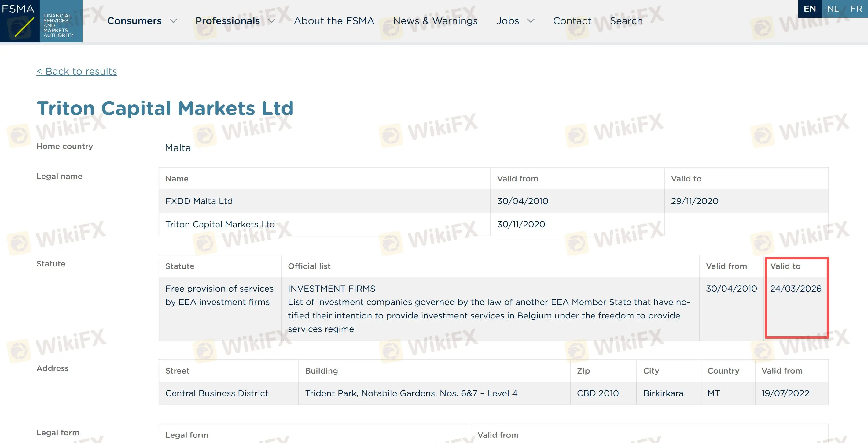The width and height of the screenshot is (868, 443).
Task: Select the home country value Malta
Action: coord(178,148)
